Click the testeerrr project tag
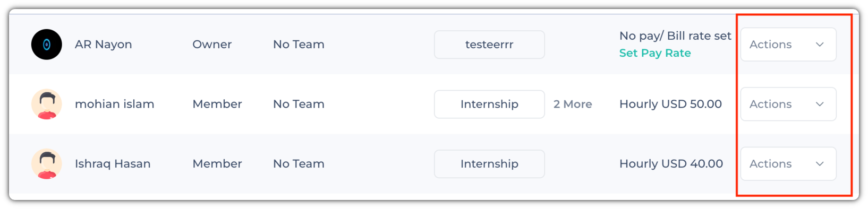The image size is (868, 209). (489, 45)
